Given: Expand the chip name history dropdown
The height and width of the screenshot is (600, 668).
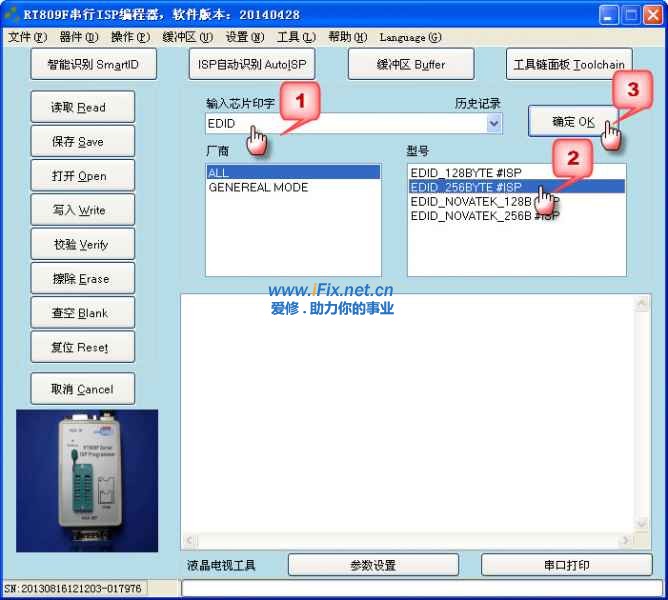Looking at the screenshot, I should click(493, 124).
